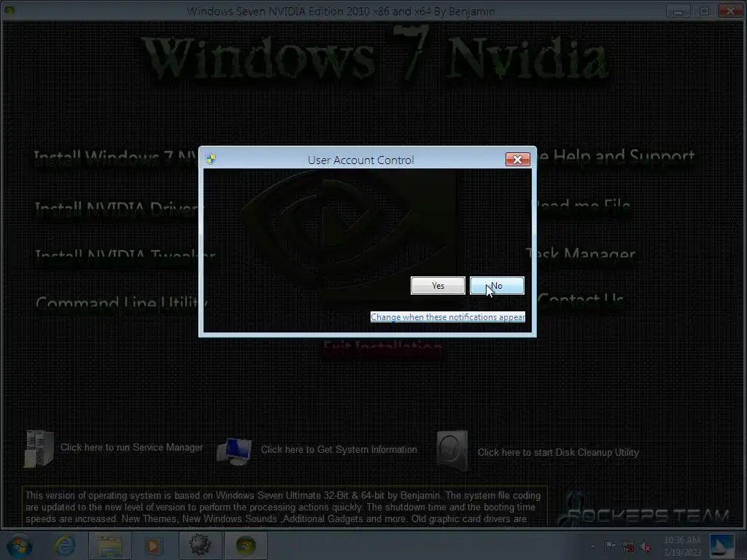Image resolution: width=747 pixels, height=560 pixels.
Task: Click the UAC shield icon in title bar
Action: [x=211, y=159]
